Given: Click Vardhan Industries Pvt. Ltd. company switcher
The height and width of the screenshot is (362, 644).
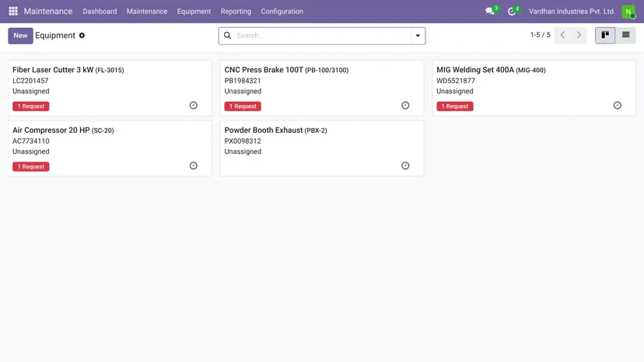Looking at the screenshot, I should pyautogui.click(x=572, y=12).
